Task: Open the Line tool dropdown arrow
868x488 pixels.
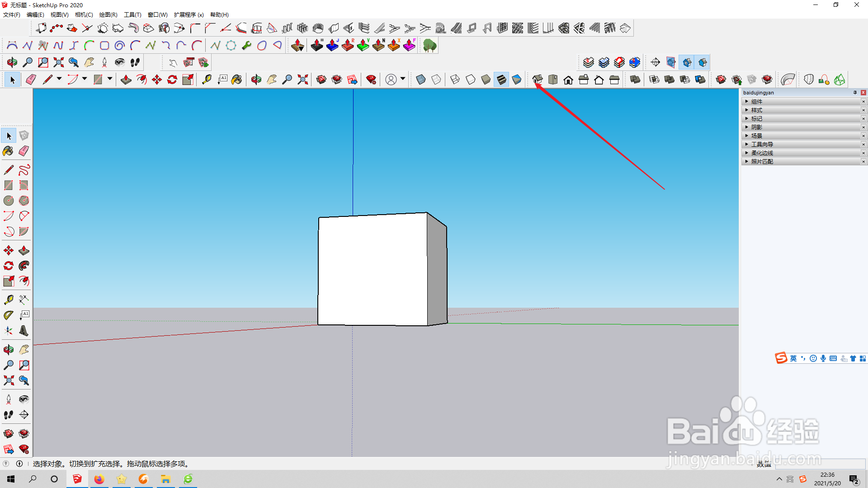Action: click(x=59, y=79)
